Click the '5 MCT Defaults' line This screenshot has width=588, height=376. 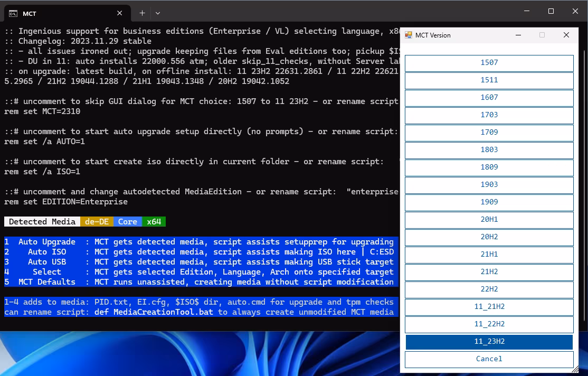coord(201,282)
